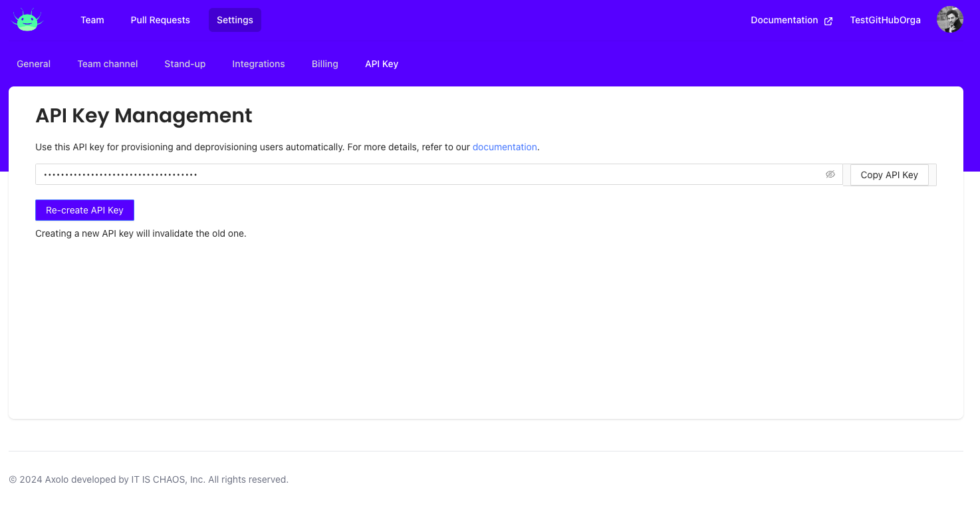Open the Integrations tab
Image resolution: width=980 pixels, height=518 pixels.
pyautogui.click(x=258, y=64)
